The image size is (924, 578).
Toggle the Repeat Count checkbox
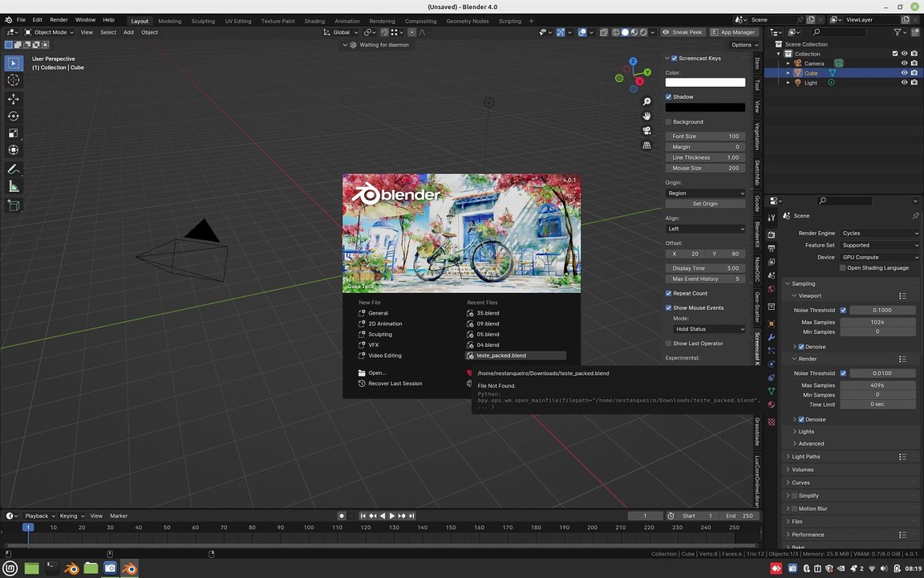(x=668, y=293)
